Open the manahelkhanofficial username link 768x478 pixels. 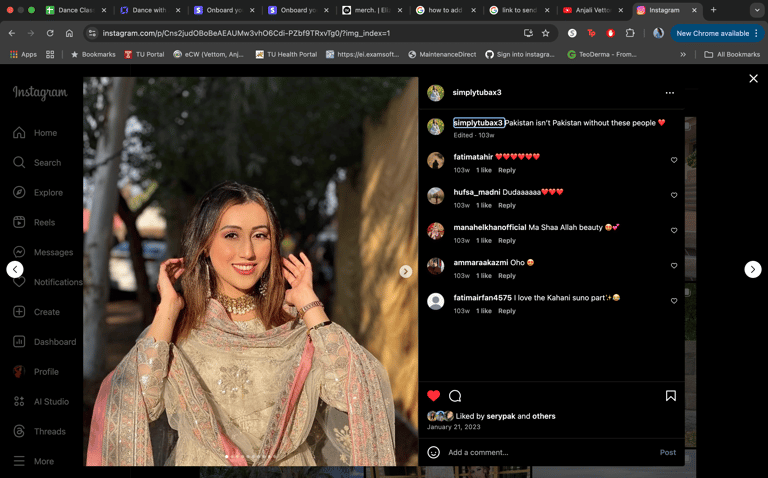click(x=490, y=227)
